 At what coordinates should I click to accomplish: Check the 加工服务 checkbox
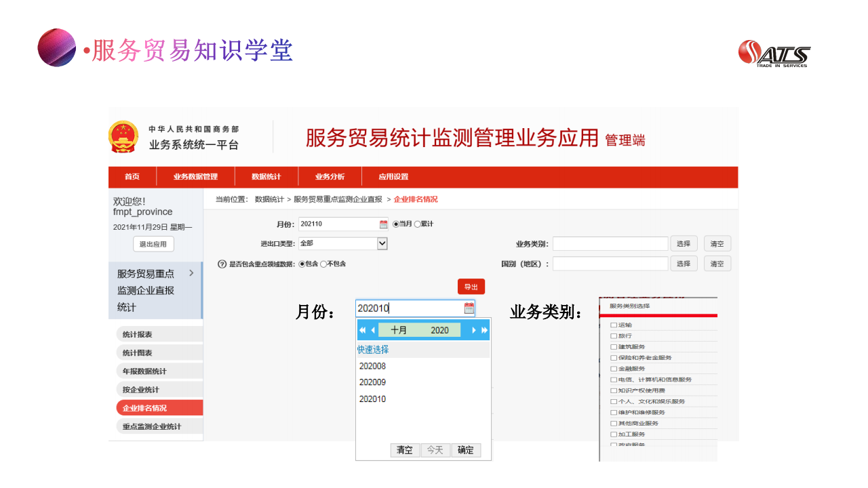click(614, 434)
